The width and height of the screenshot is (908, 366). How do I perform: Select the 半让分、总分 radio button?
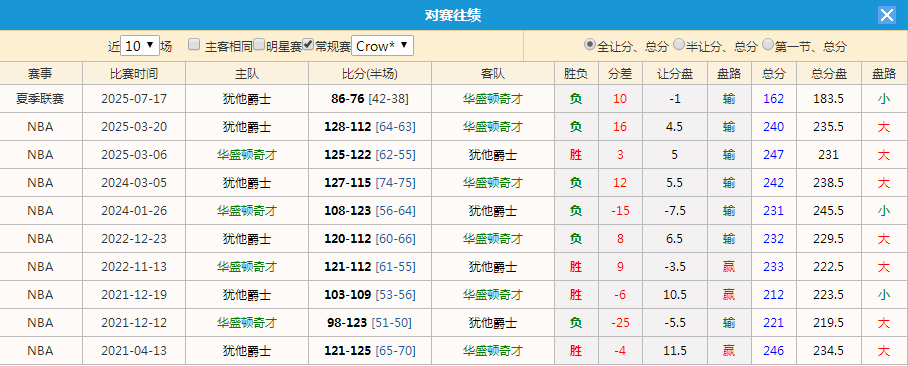coord(679,44)
